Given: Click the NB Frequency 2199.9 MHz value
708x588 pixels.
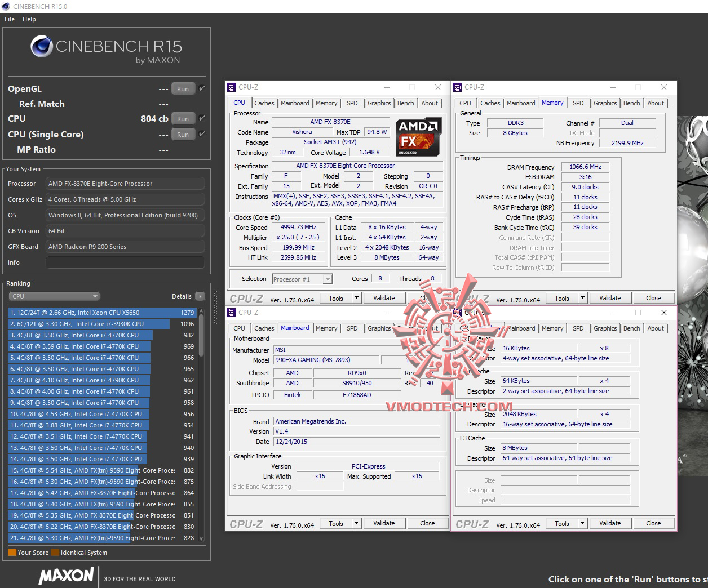Looking at the screenshot, I should click(x=627, y=143).
